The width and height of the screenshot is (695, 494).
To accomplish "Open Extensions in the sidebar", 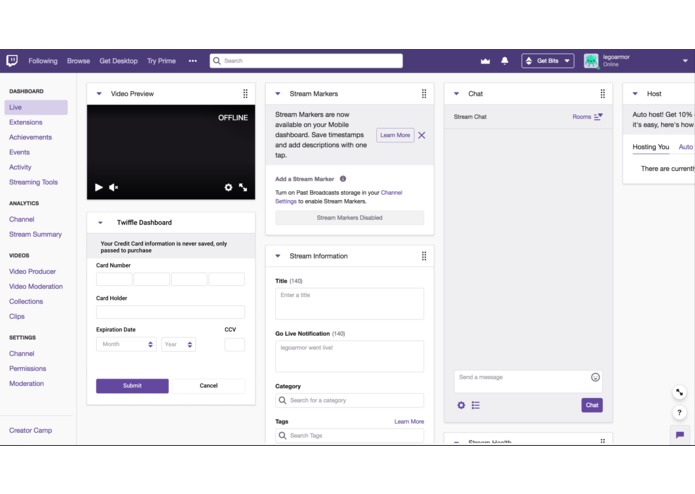I will (x=26, y=122).
